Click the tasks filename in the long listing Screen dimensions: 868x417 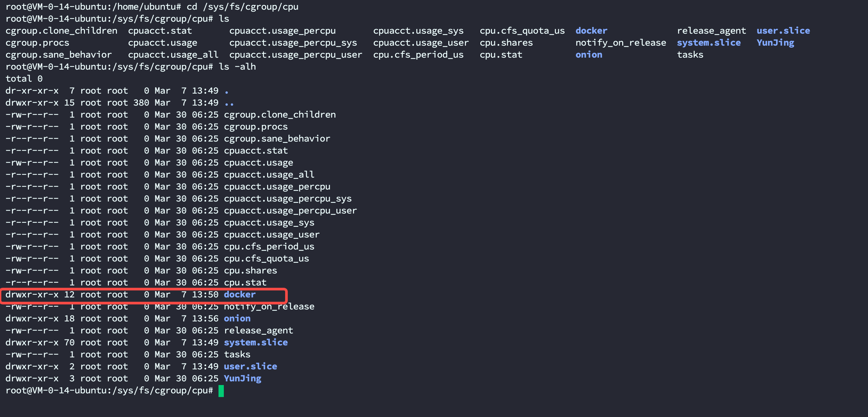point(237,354)
